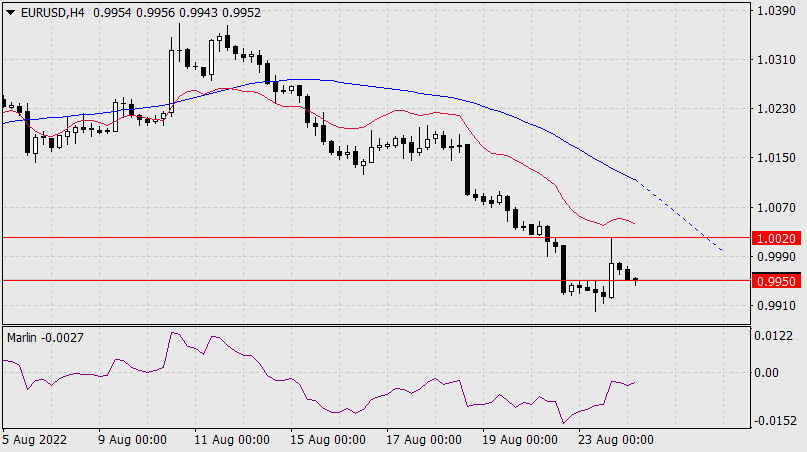Select the red 0.9950 price level label
This screenshot has height=452, width=807.
tap(776, 282)
